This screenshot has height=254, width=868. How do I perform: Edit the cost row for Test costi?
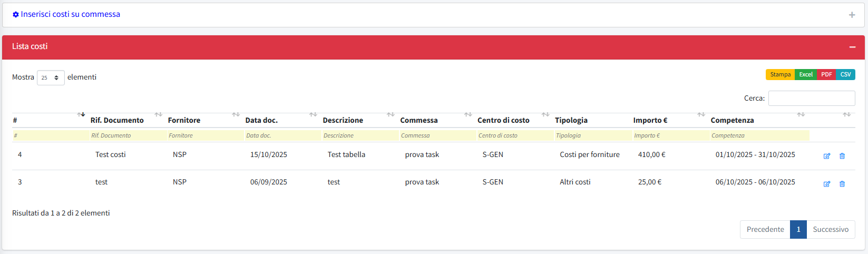pos(826,156)
